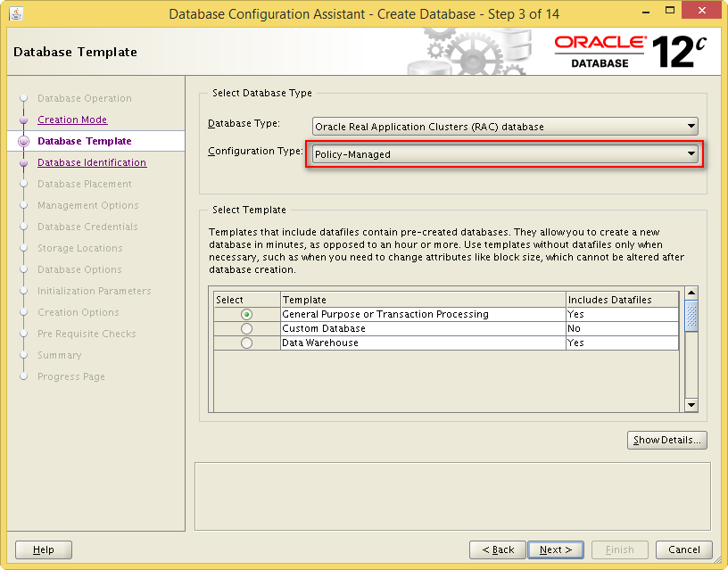
Task: Minimize the Database Configuration Assistant window
Action: (645, 11)
